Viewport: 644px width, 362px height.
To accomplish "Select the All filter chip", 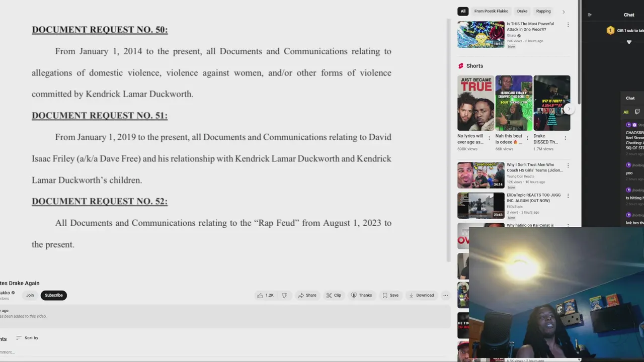I will click(463, 11).
